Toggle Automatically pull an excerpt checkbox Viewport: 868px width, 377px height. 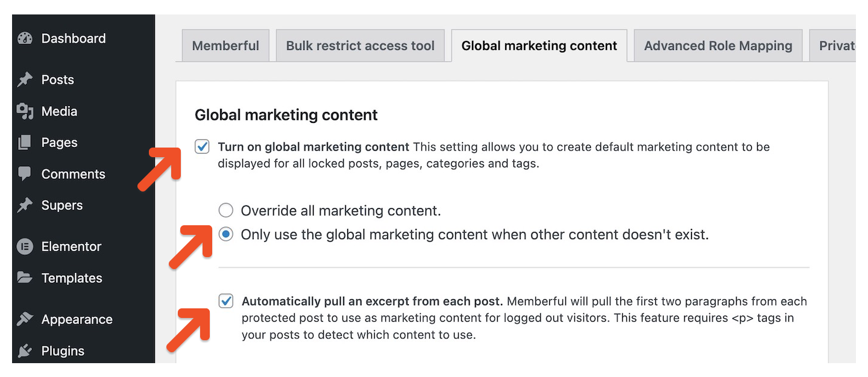(226, 301)
